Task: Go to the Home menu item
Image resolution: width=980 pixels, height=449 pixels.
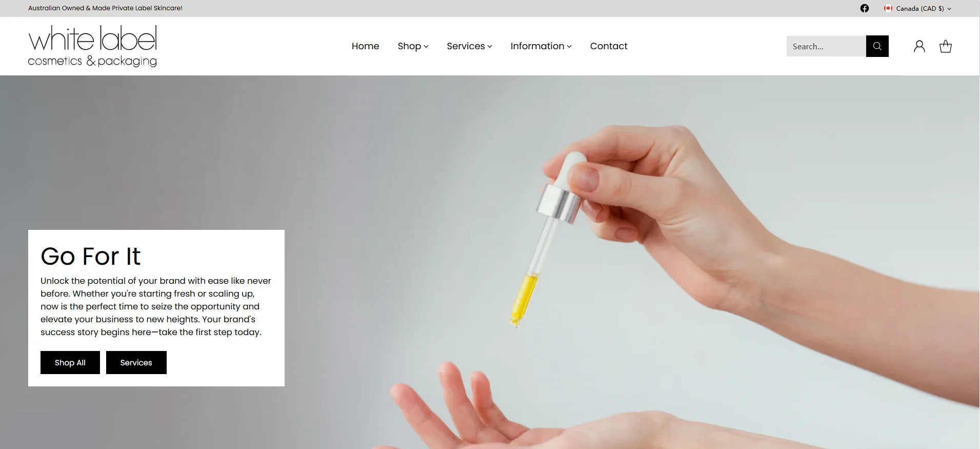Action: [365, 46]
